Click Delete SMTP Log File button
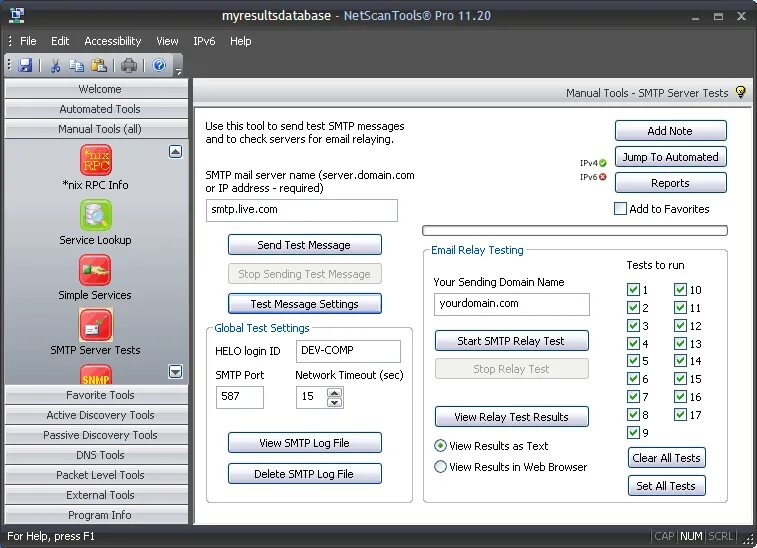This screenshot has height=548, width=757. tap(305, 474)
